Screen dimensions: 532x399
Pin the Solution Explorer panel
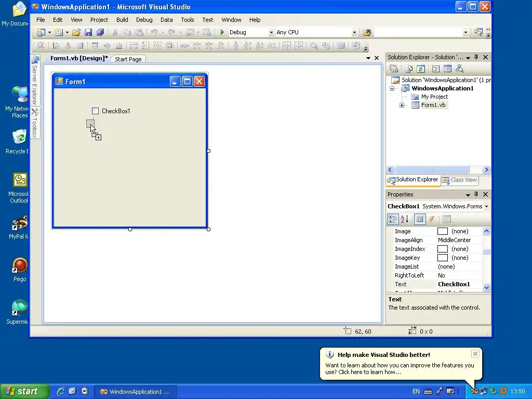[476, 57]
